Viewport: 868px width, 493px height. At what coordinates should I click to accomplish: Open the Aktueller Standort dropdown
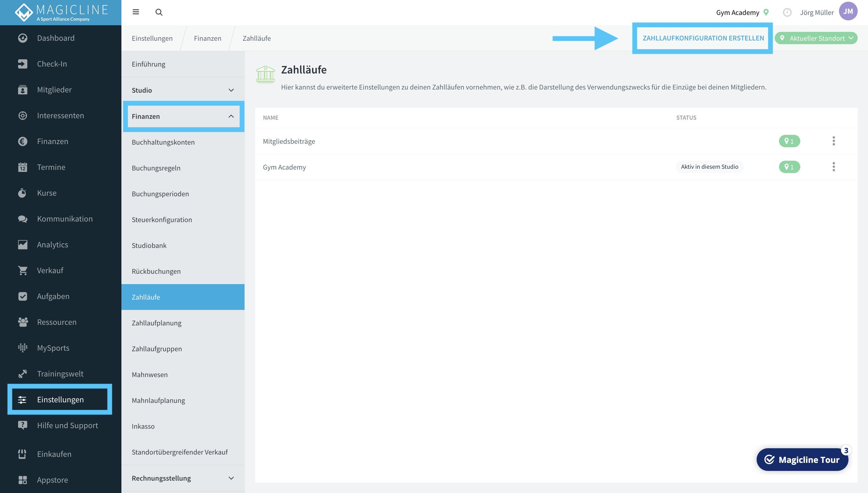(x=816, y=38)
